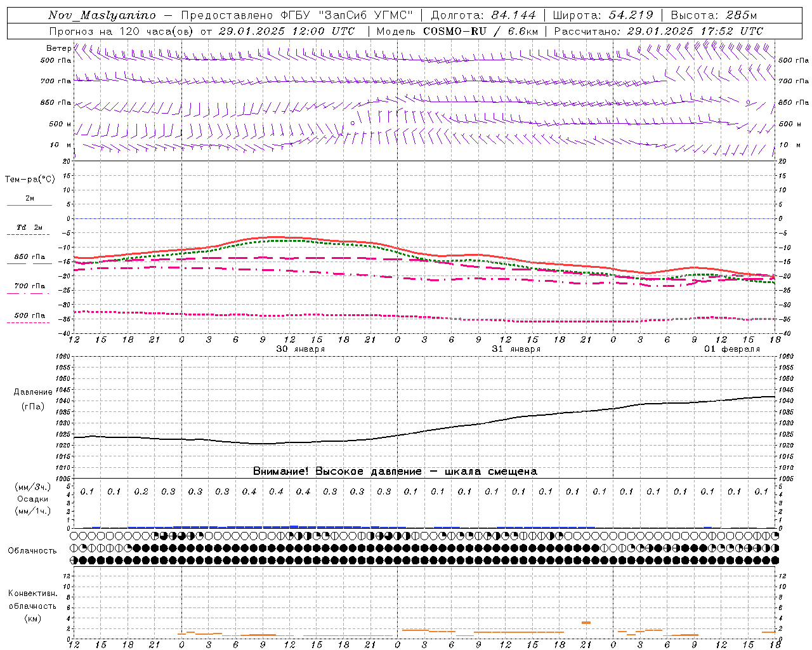Click the 10 м label left of wind panel
This screenshot has height=650, width=812.
coord(60,145)
